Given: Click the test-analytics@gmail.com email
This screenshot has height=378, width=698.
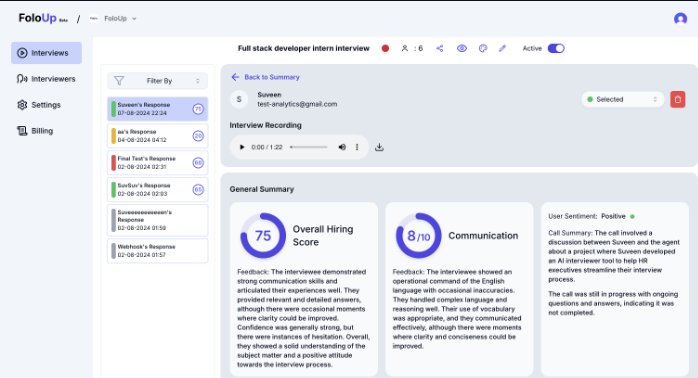Looking at the screenshot, I should 297,104.
